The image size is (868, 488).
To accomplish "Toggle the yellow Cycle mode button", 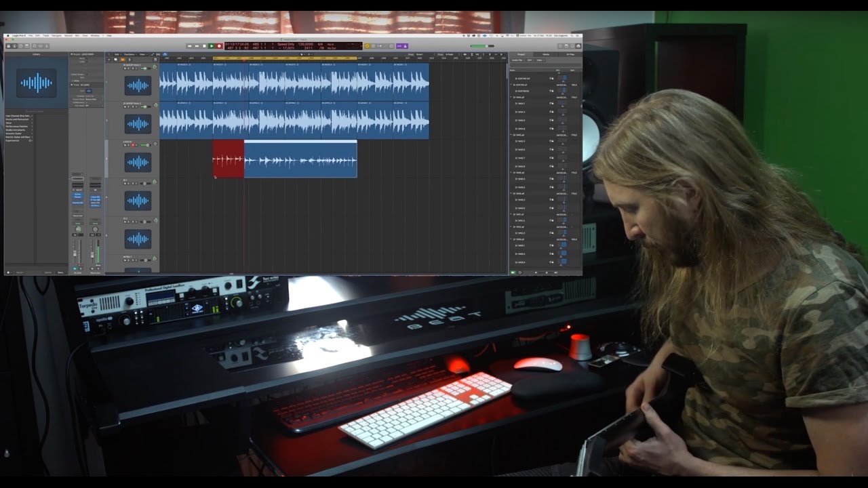I will coord(368,46).
